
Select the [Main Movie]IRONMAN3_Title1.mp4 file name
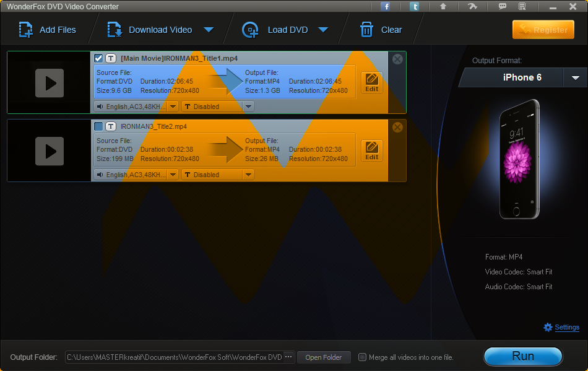pyautogui.click(x=179, y=58)
